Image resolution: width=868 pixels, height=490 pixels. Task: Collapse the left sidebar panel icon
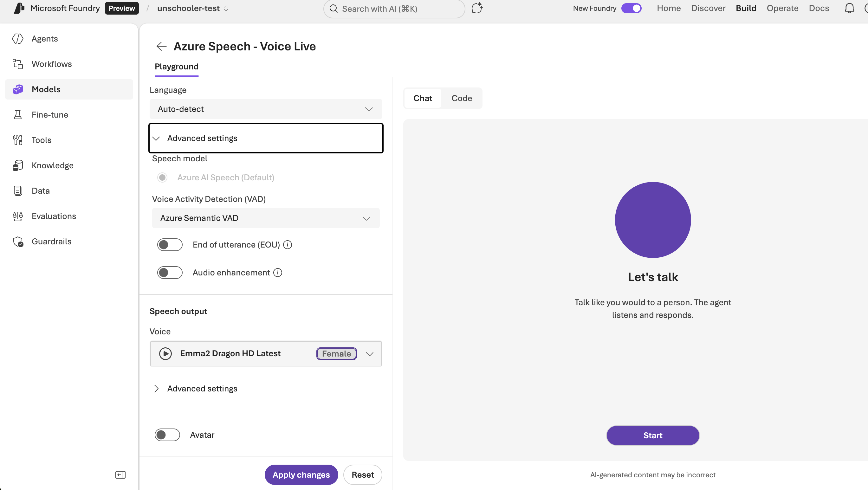tap(120, 474)
